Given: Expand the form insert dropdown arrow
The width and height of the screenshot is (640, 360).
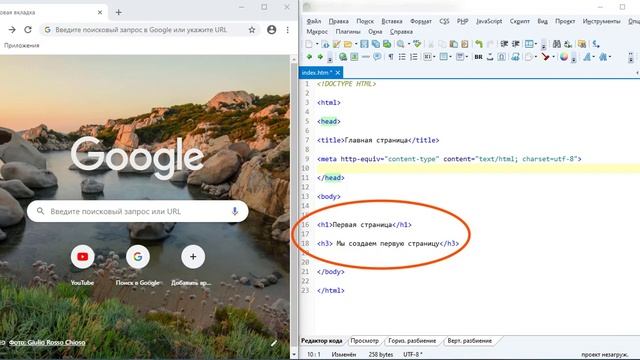Looking at the screenshot, I should click(x=467, y=57).
